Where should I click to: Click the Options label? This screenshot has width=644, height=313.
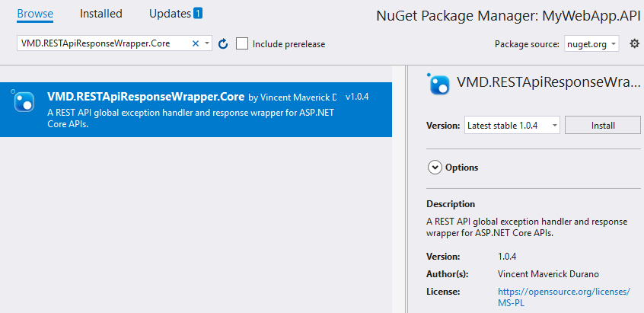[461, 168]
